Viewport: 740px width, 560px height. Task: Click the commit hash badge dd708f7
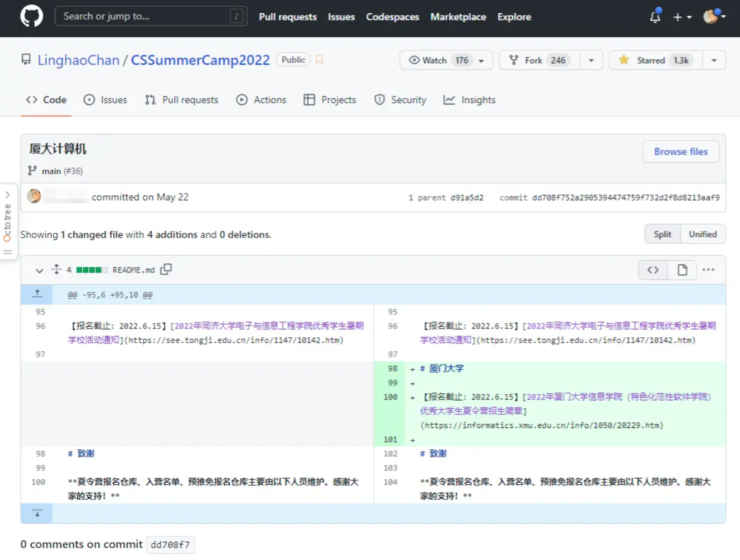pos(171,545)
